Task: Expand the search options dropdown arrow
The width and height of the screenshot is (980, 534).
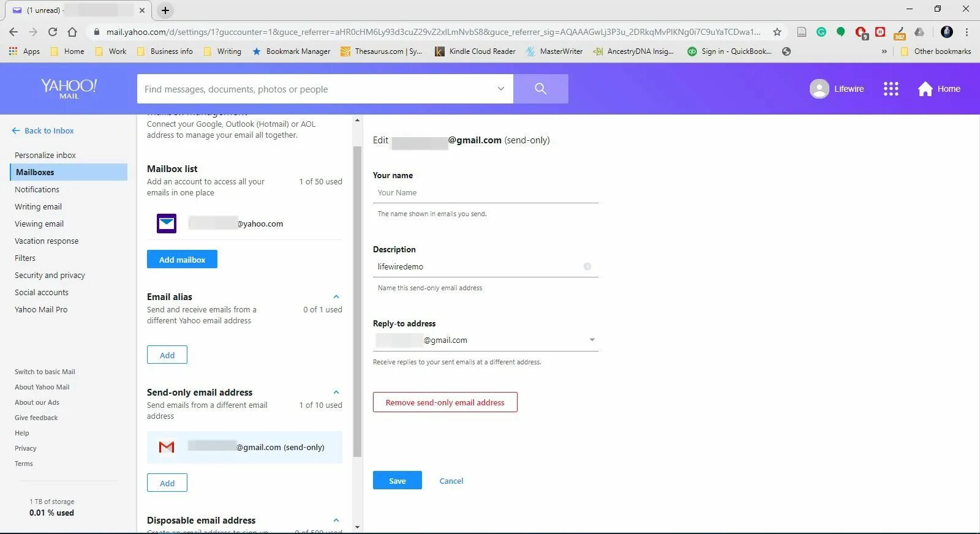Action: (x=500, y=89)
